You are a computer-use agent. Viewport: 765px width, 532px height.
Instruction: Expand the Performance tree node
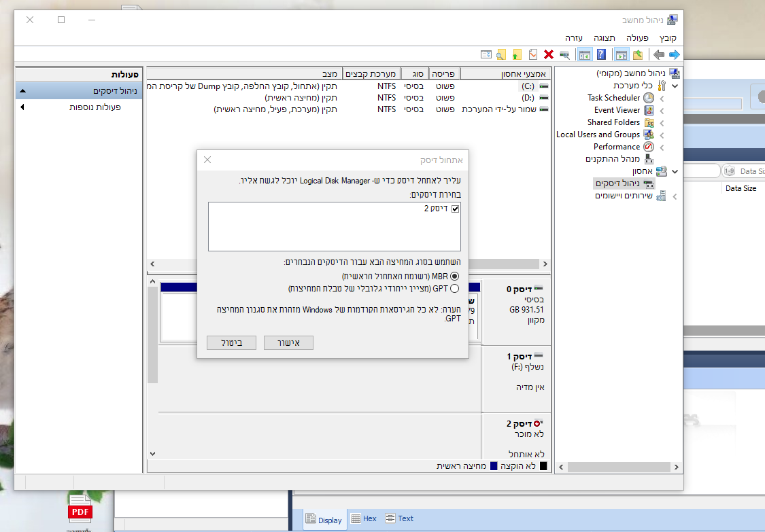tap(662, 147)
